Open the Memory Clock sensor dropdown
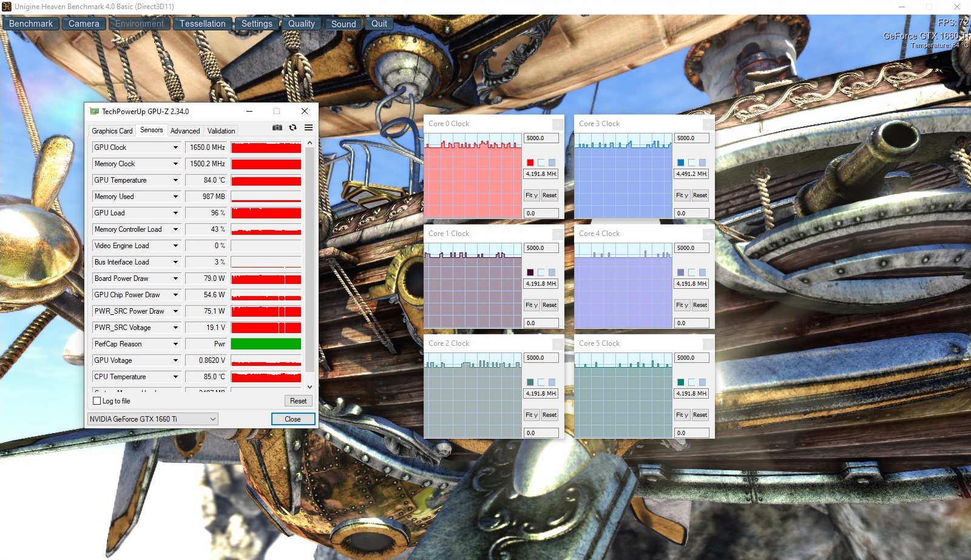Viewport: 971px width, 560px height. (x=175, y=164)
